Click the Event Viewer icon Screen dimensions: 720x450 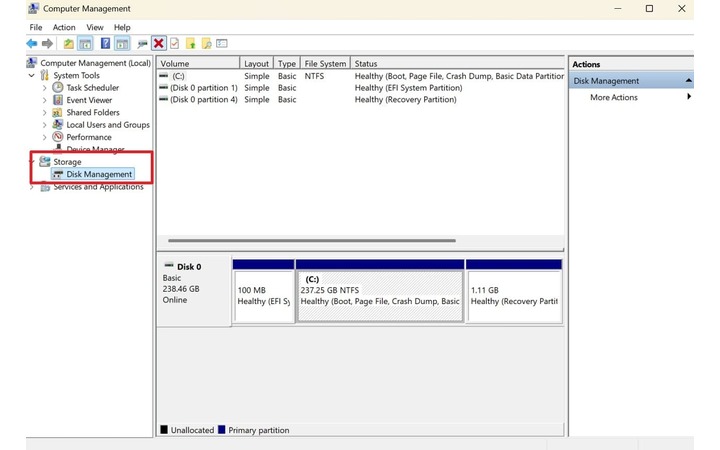[57, 100]
